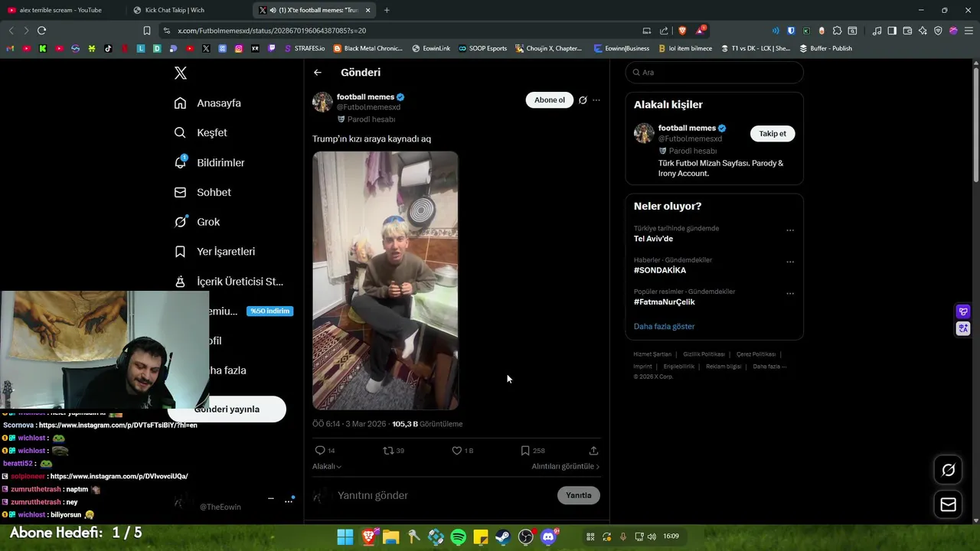Open the Keşfet explore page
This screenshot has width=980, height=551.
coord(201,132)
